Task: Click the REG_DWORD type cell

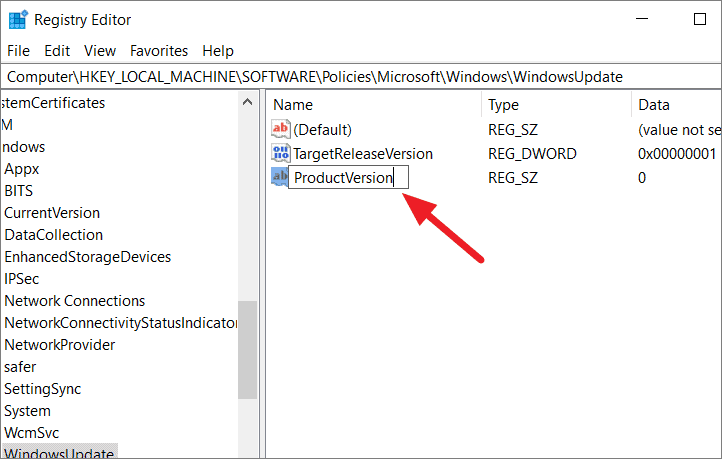Action: pos(532,154)
